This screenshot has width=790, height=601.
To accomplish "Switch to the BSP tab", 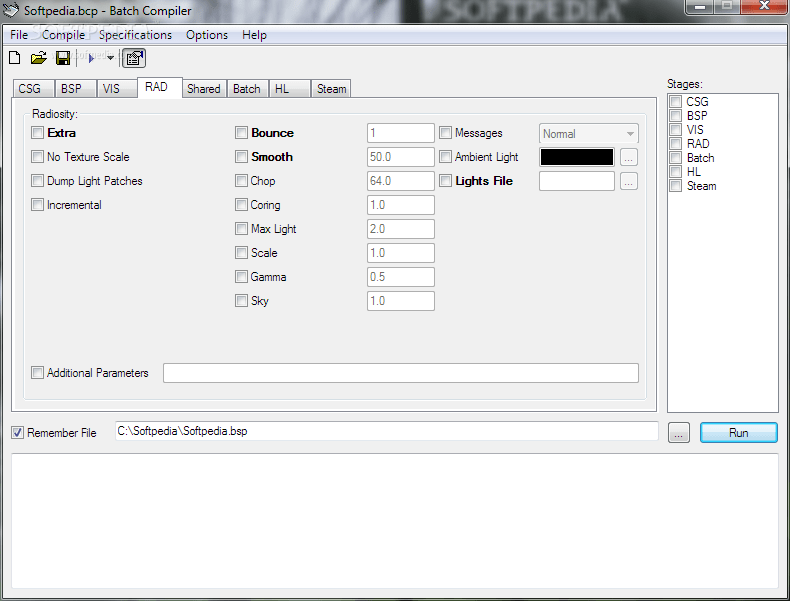I will tap(75, 89).
